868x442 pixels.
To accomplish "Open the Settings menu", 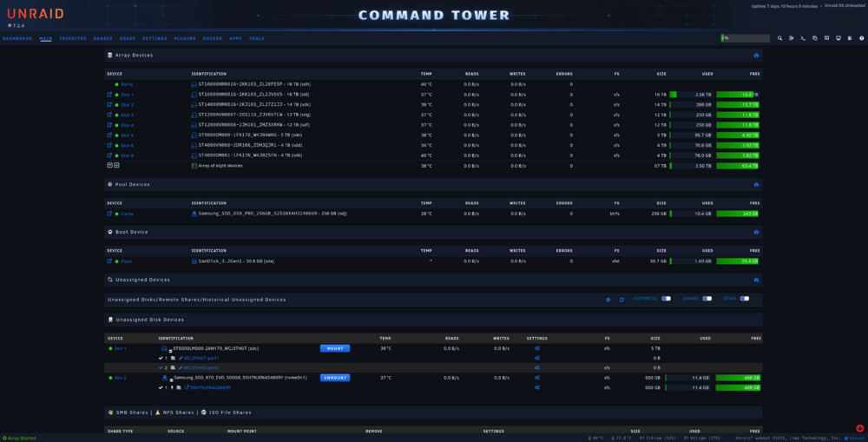I will coord(155,39).
